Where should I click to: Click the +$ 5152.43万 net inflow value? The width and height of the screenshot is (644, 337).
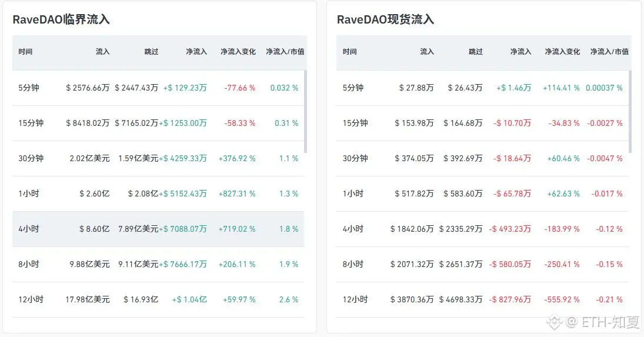coord(183,193)
